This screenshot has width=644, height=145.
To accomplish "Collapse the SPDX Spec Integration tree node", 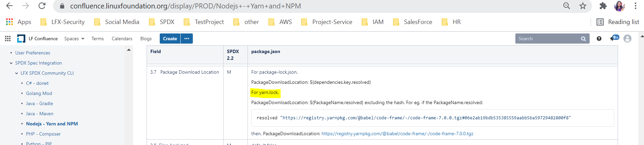I will (11, 63).
